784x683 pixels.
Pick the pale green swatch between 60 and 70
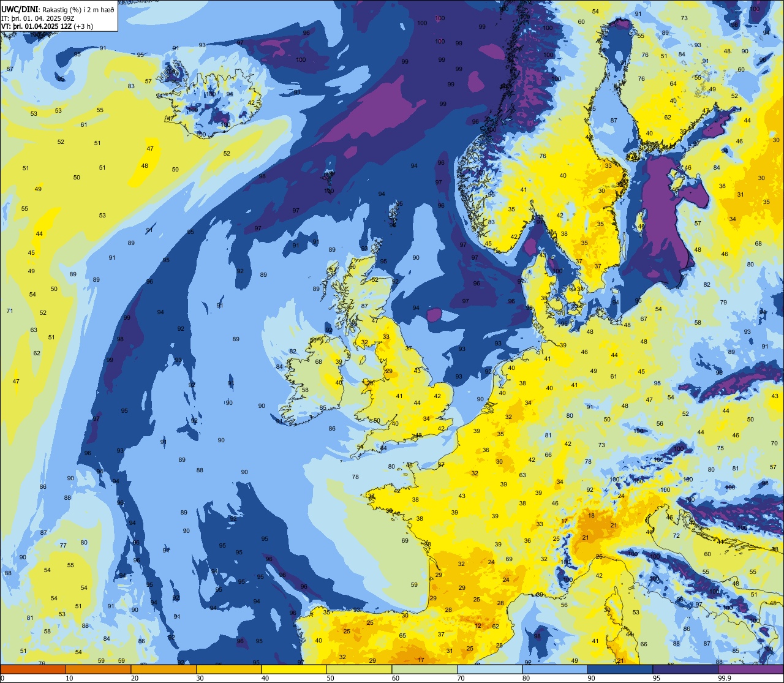pyautogui.click(x=424, y=670)
